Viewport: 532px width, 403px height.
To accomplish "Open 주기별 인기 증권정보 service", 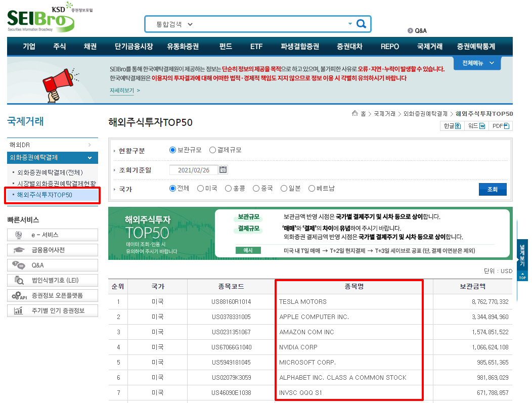I will point(53,310).
